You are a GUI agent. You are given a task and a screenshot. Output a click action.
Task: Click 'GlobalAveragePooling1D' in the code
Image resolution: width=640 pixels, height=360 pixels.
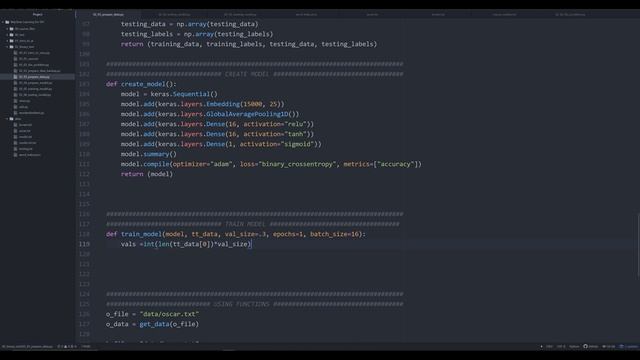pyautogui.click(x=247, y=114)
